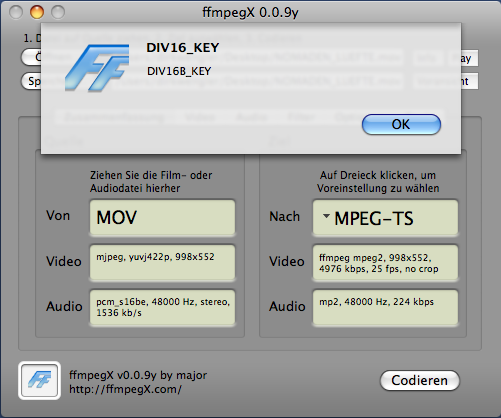Click the DIV16B_KEY message text in the alert
501x418 pixels.
coord(179,71)
